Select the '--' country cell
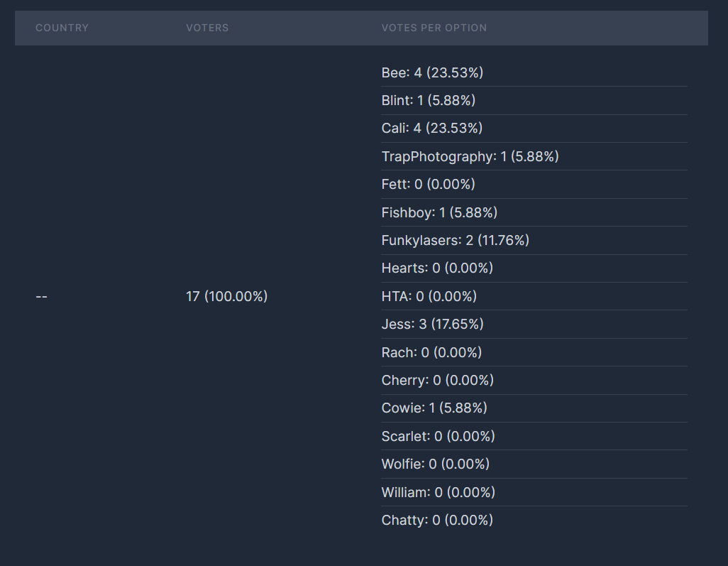 (x=41, y=297)
